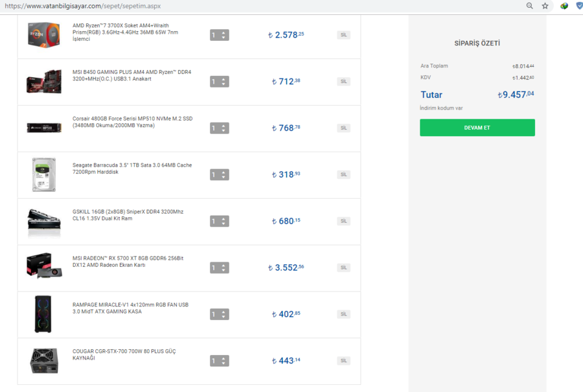The width and height of the screenshot is (583, 392).
Task: Open AMD Ryzen 7 3700X product title
Action: [125, 32]
